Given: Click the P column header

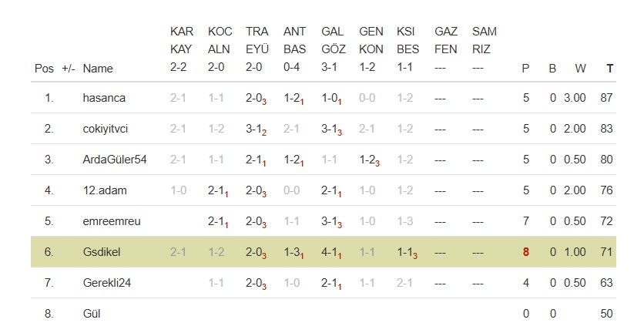Looking at the screenshot, I should 525,68.
